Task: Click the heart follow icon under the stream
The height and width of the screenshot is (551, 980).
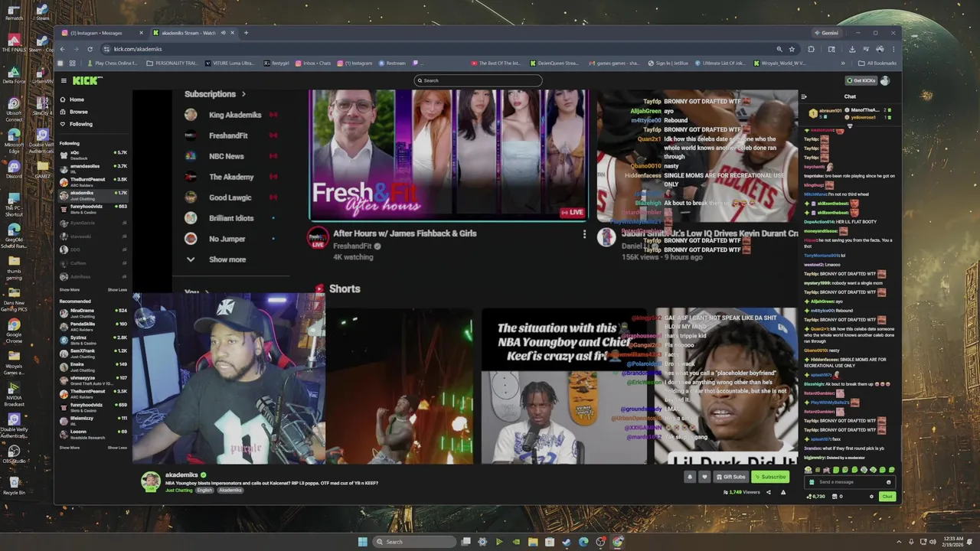Action: [x=704, y=477]
